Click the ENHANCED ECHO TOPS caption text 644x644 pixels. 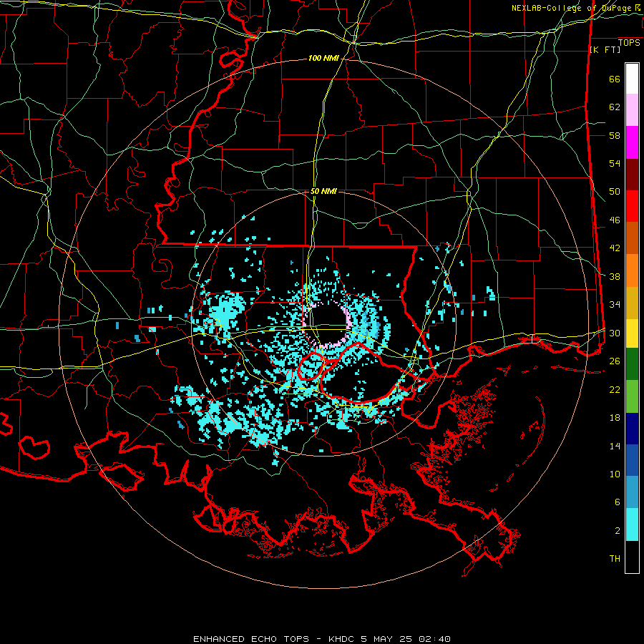pos(321,639)
